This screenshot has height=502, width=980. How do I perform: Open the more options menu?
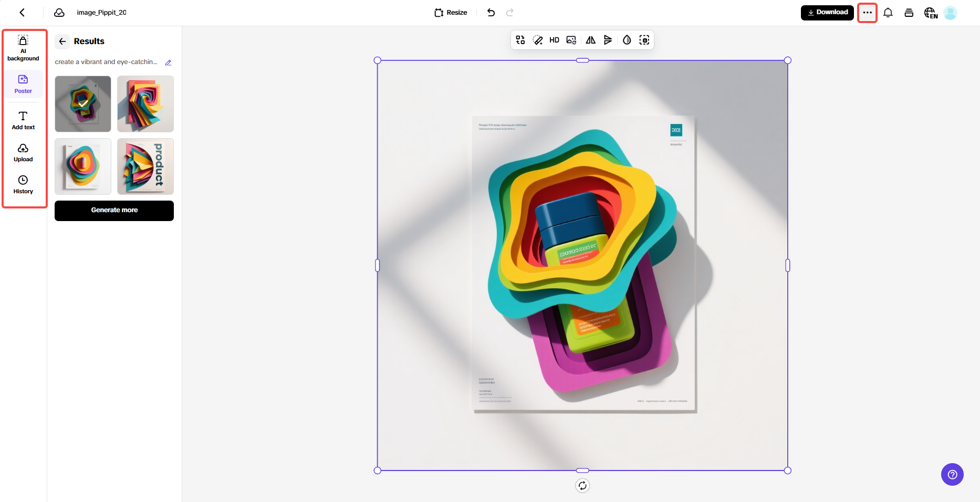(x=867, y=12)
